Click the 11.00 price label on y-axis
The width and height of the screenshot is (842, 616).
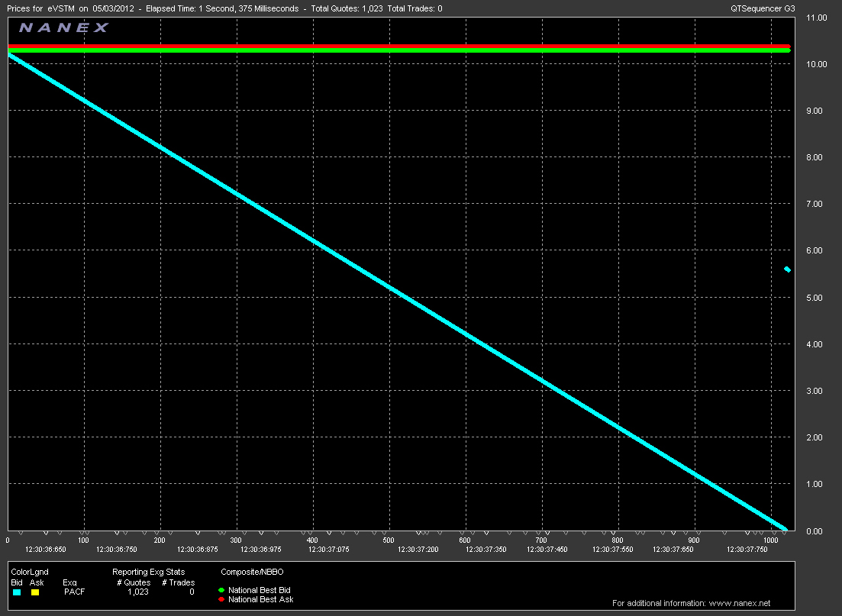point(817,18)
